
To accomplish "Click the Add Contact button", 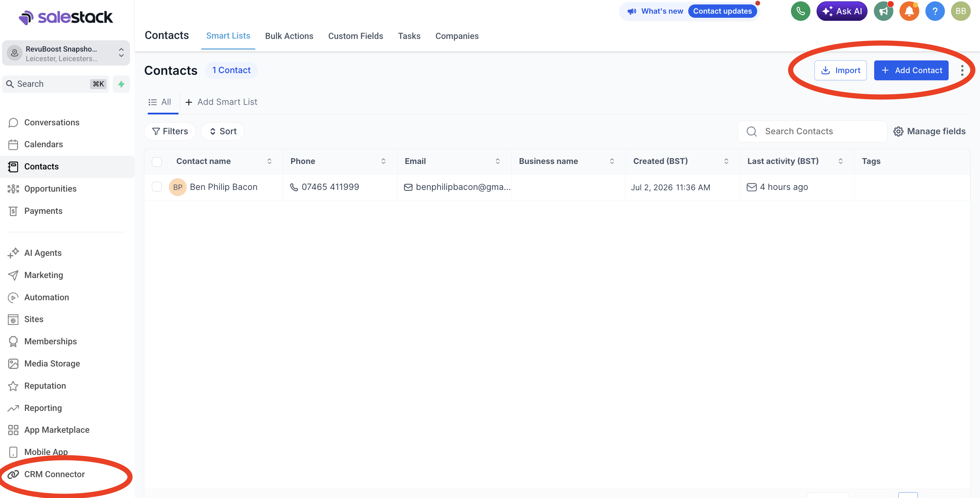I will (911, 70).
